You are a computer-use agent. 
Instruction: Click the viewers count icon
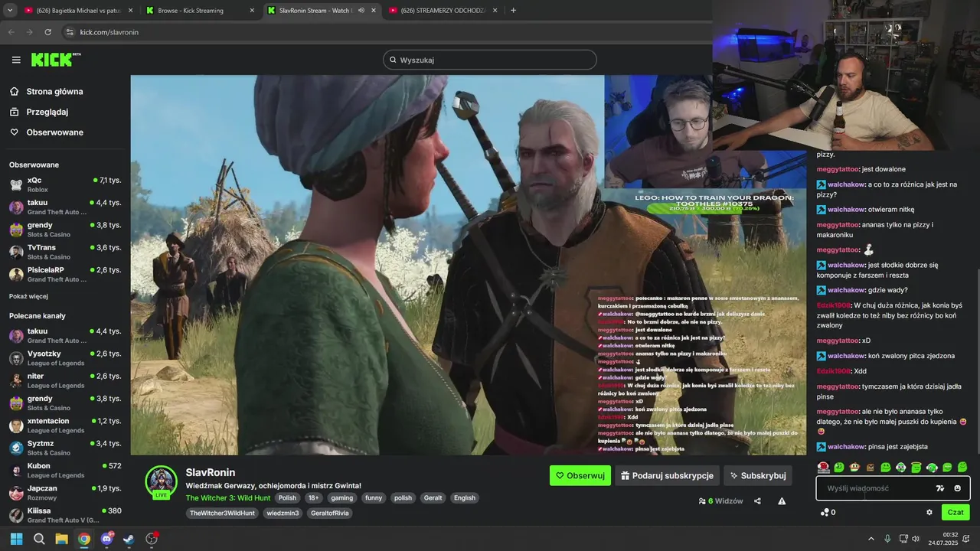(x=702, y=501)
